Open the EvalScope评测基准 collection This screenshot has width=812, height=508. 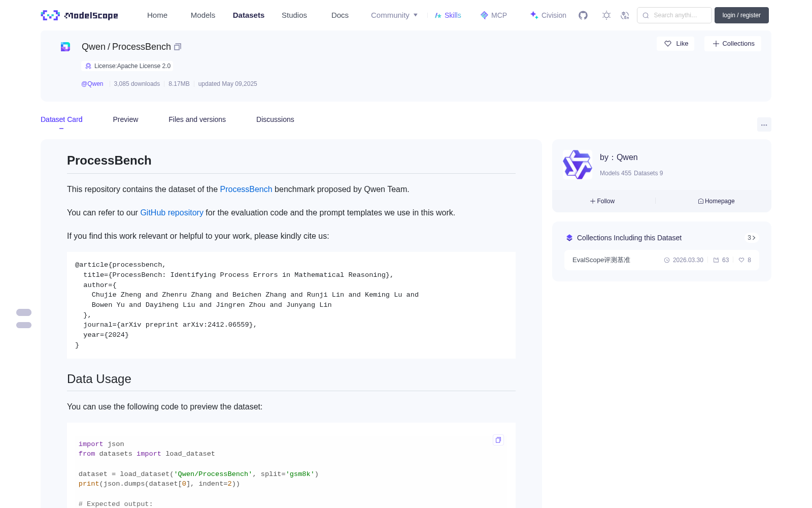[x=662, y=260]
